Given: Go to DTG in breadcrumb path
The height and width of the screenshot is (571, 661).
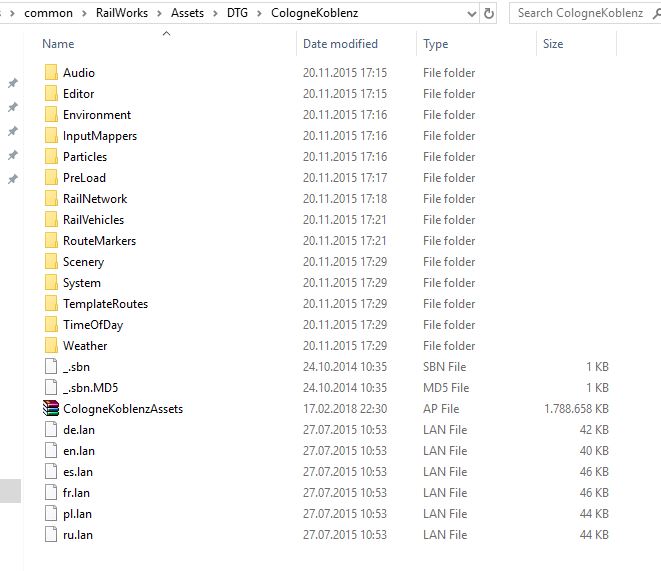Looking at the screenshot, I should 237,13.
